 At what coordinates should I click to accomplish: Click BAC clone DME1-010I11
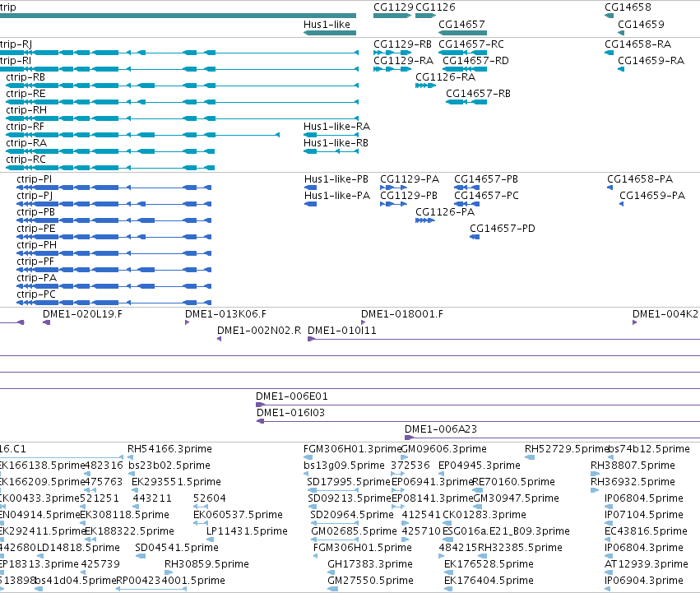point(342,331)
